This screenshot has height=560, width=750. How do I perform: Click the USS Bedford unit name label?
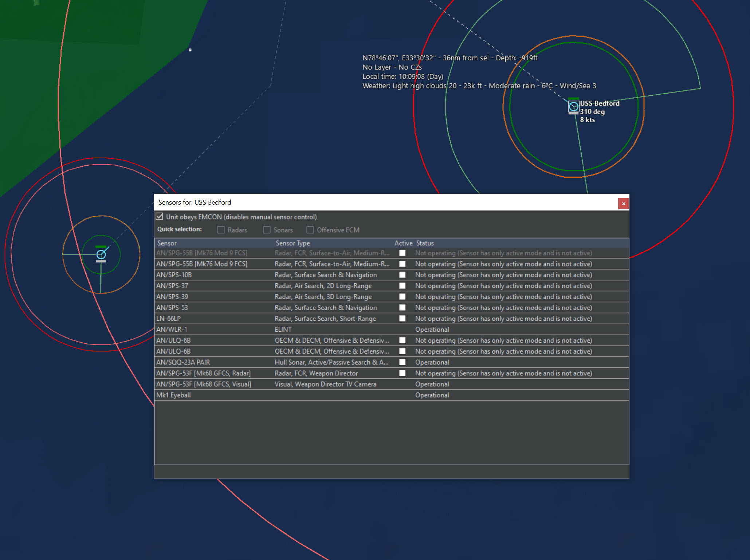(x=599, y=103)
